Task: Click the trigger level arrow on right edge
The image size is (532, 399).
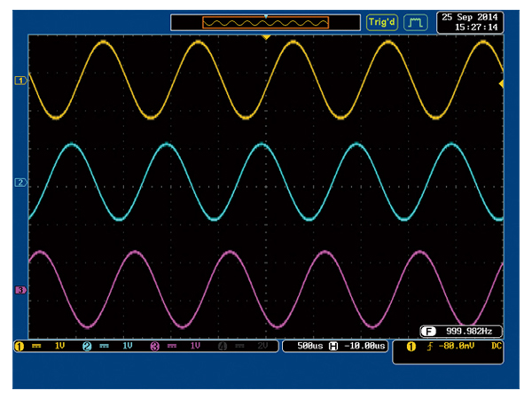Action: click(x=502, y=83)
